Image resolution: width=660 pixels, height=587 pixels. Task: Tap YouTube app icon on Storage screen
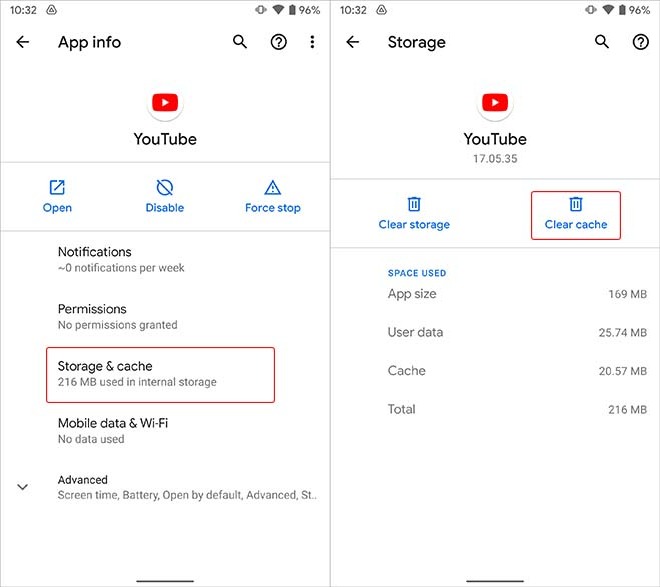[x=495, y=103]
